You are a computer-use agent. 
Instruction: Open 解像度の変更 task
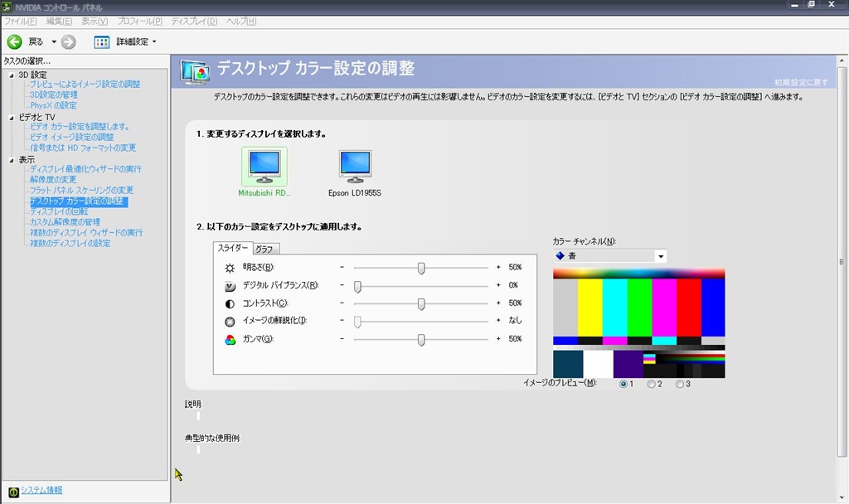(53, 180)
